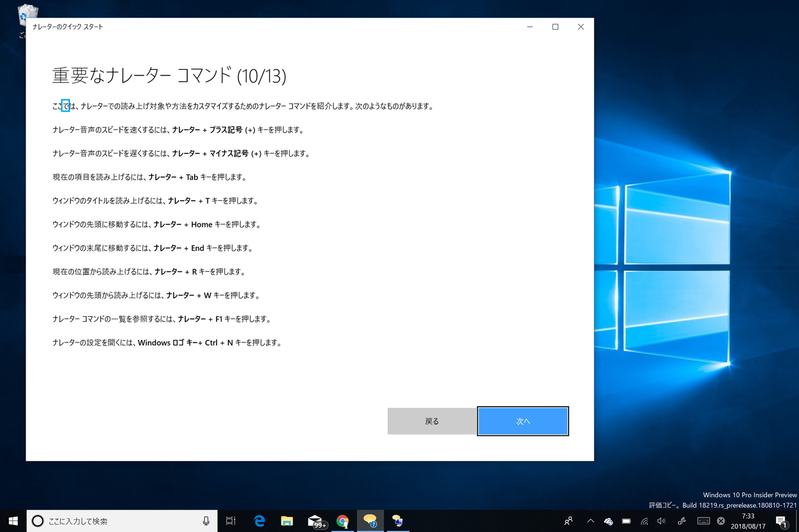799x532 pixels.
Task: Open Task View from the taskbar
Action: coord(230,521)
